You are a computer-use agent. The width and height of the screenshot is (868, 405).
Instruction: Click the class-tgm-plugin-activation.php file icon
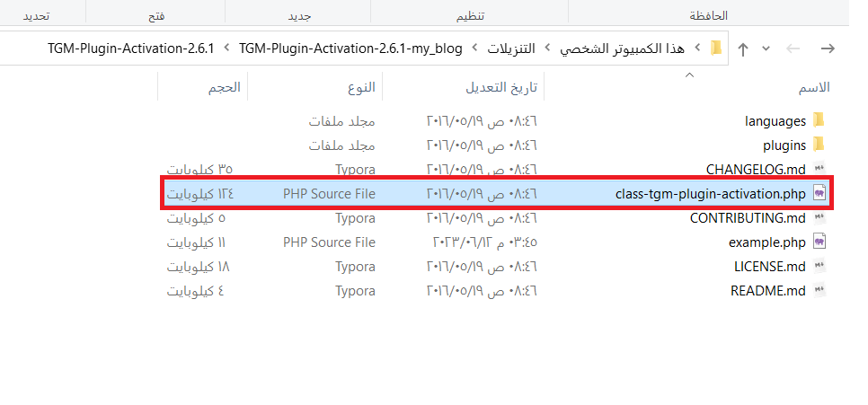click(x=819, y=193)
